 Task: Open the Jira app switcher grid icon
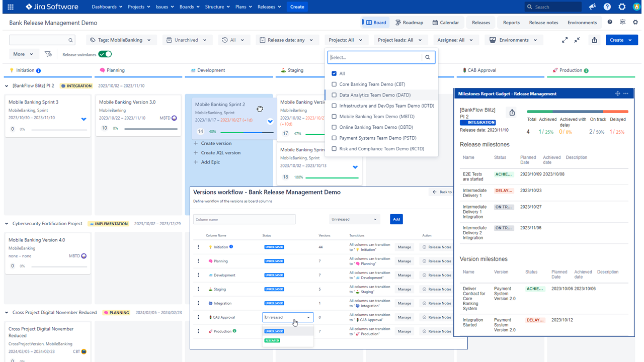coord(11,7)
